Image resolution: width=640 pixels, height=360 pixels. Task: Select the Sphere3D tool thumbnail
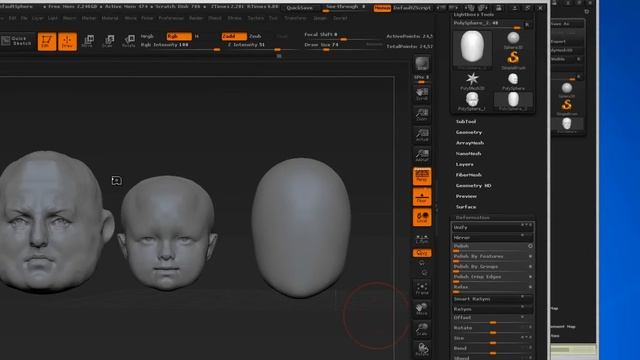(x=513, y=40)
